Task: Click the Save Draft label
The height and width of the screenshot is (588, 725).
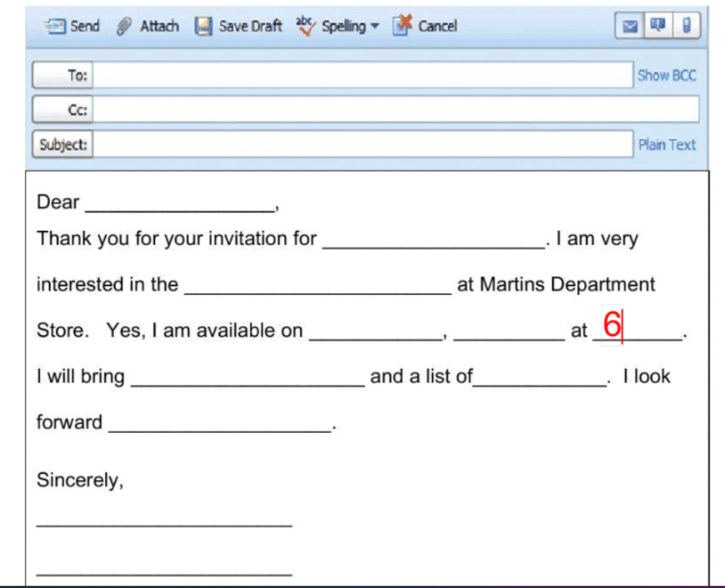Action: [250, 26]
